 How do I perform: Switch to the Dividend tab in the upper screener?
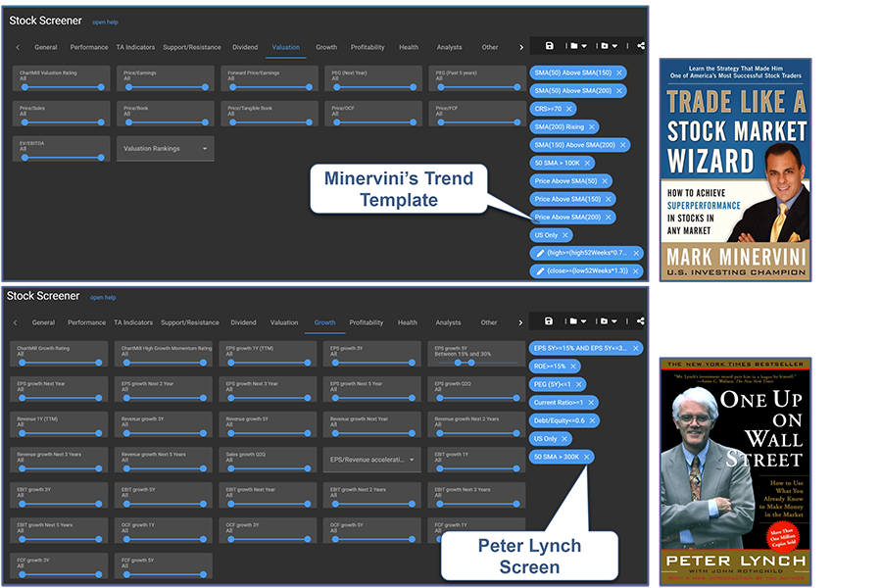(x=244, y=47)
